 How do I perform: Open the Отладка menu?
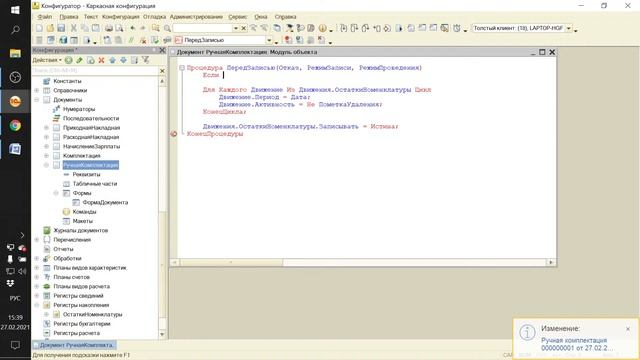(x=154, y=17)
